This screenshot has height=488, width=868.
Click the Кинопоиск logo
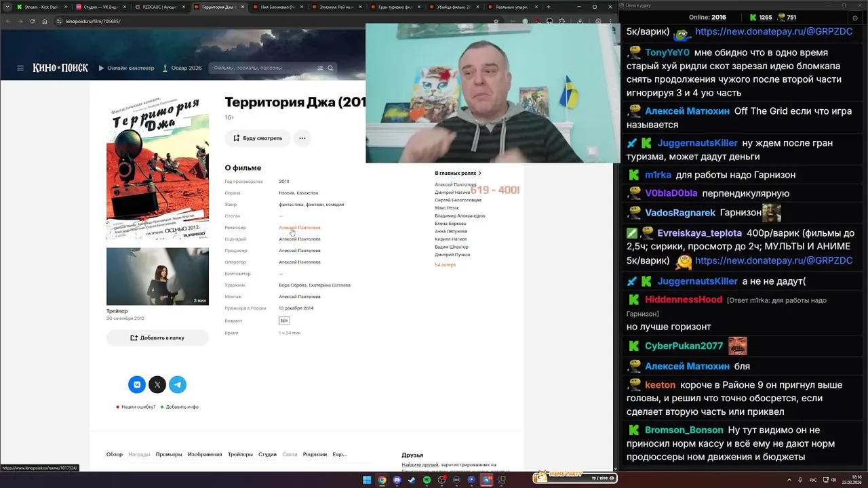point(60,68)
